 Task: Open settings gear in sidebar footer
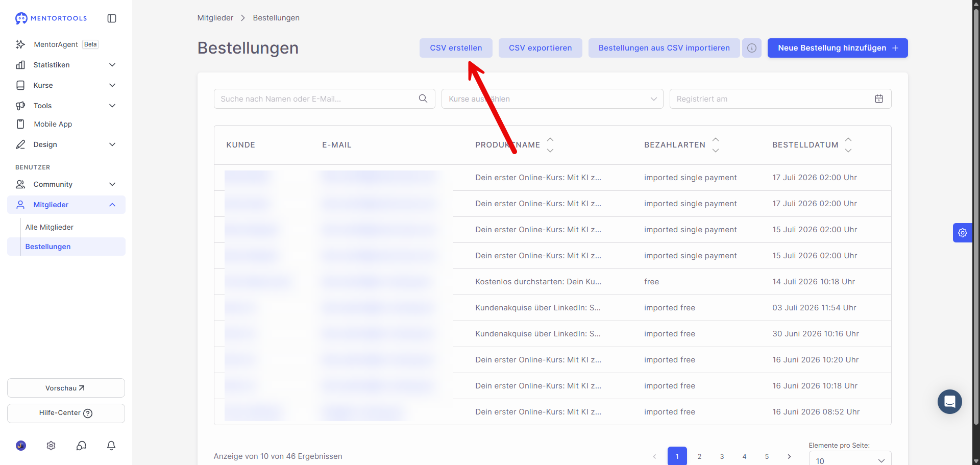51,446
